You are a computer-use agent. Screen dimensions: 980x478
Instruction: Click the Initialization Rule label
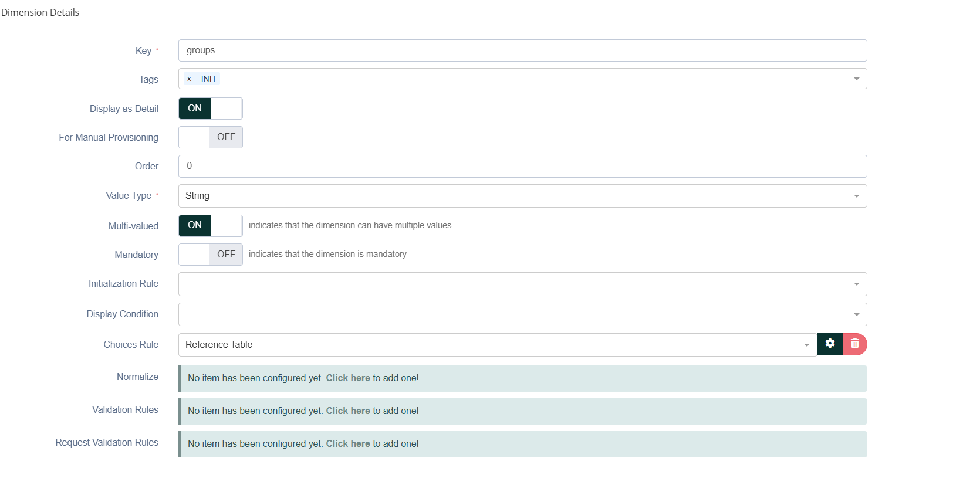(x=123, y=283)
